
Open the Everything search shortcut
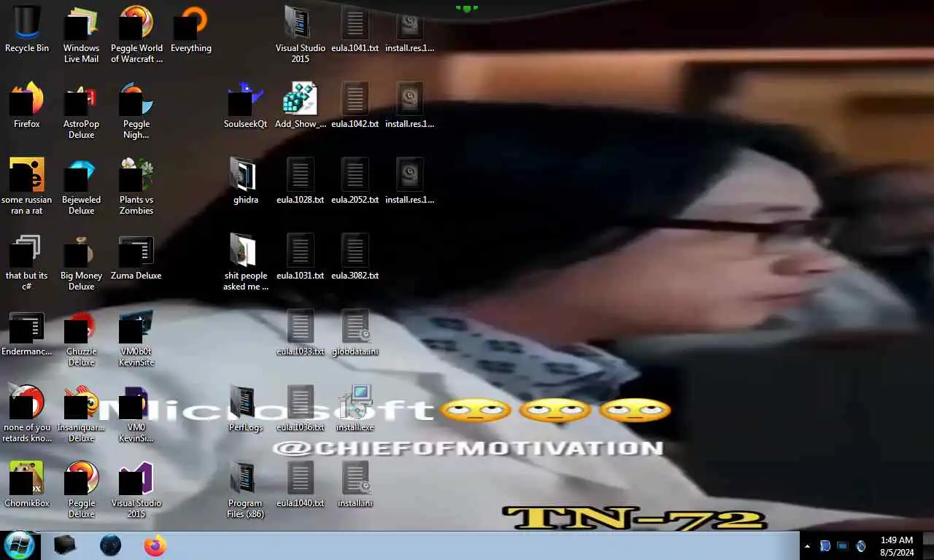(x=191, y=29)
